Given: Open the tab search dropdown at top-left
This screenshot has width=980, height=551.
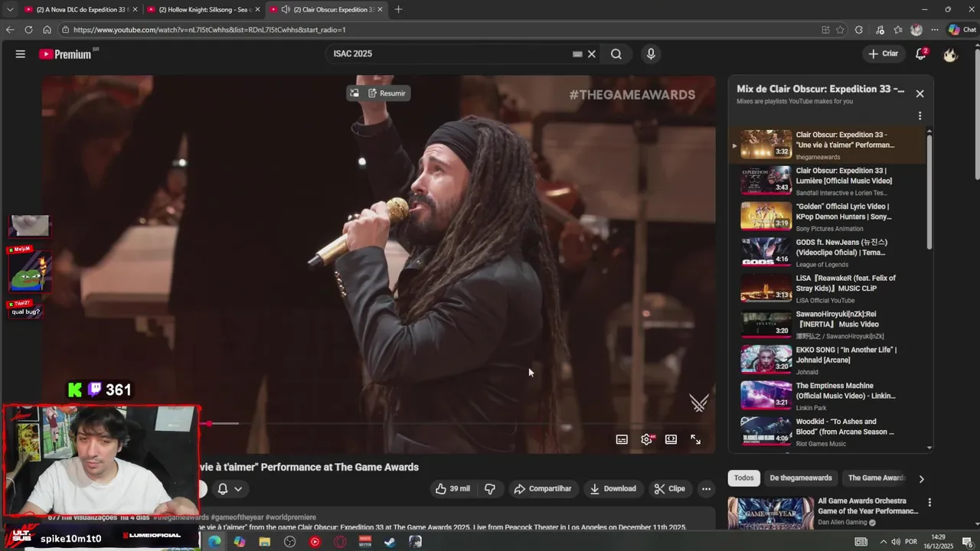Looking at the screenshot, I should [9, 9].
